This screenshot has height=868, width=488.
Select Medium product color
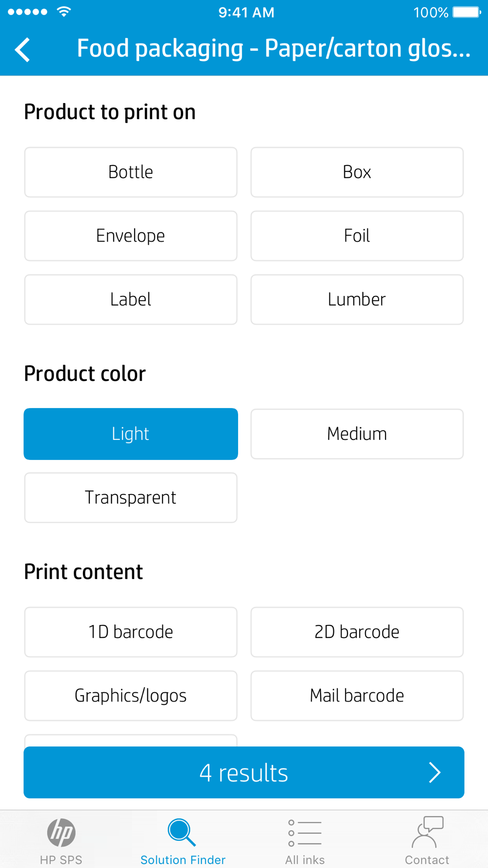point(357,434)
